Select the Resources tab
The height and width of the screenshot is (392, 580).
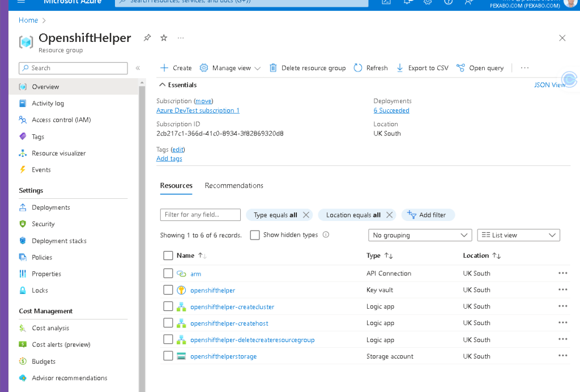(x=176, y=186)
